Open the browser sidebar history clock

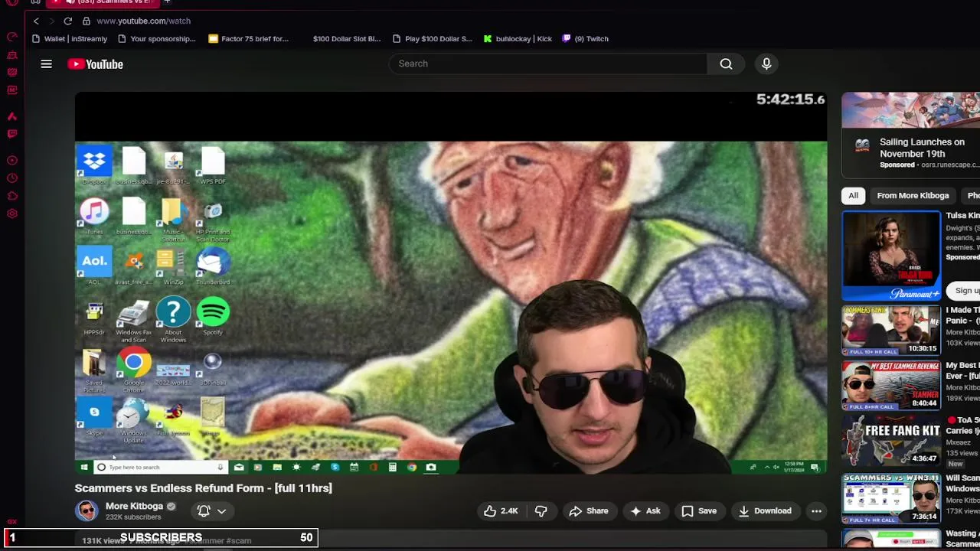(12, 178)
